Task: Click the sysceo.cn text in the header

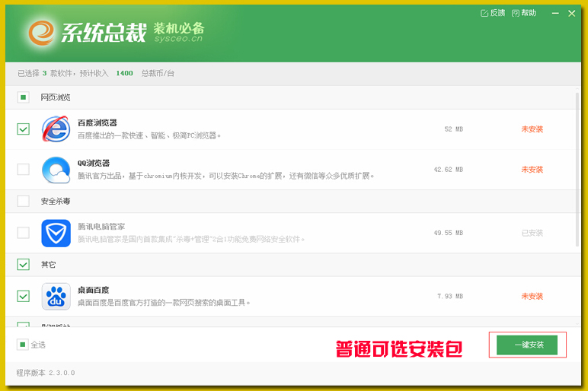Action: coord(178,38)
